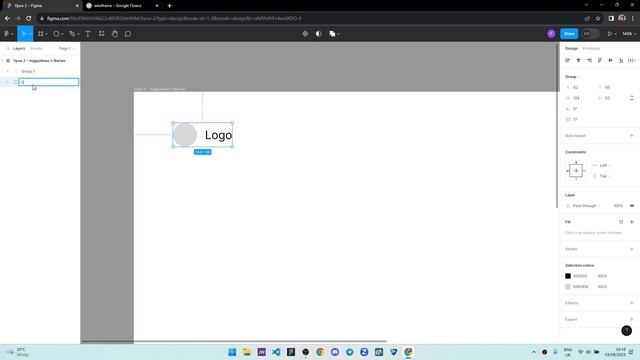The height and width of the screenshot is (360, 640).
Task: Click the X position field
Action: pos(578,87)
